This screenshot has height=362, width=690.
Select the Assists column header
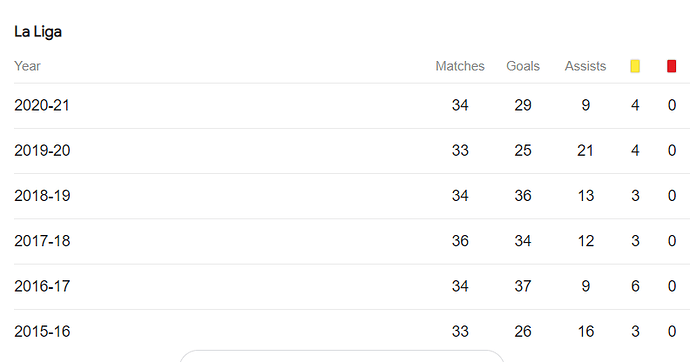[585, 66]
